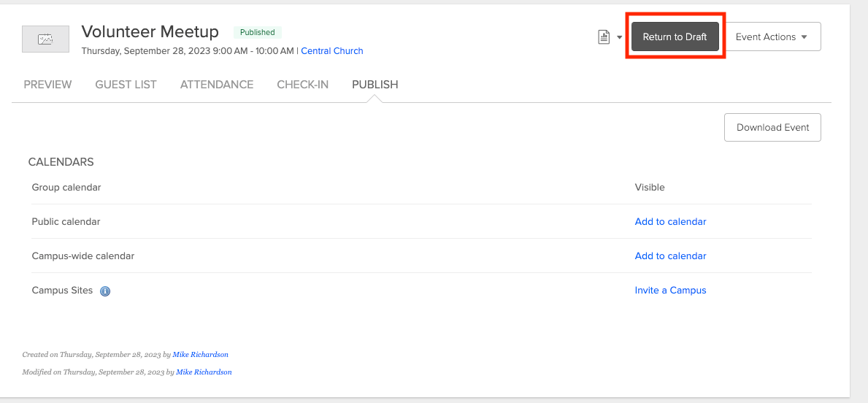Open the Event Actions dropdown
The width and height of the screenshot is (868, 403).
771,37
